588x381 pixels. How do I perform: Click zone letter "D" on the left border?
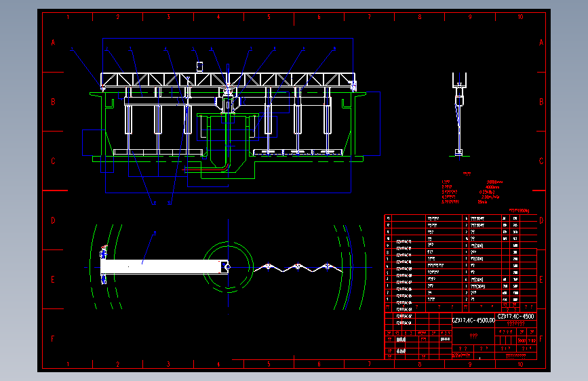54,220
